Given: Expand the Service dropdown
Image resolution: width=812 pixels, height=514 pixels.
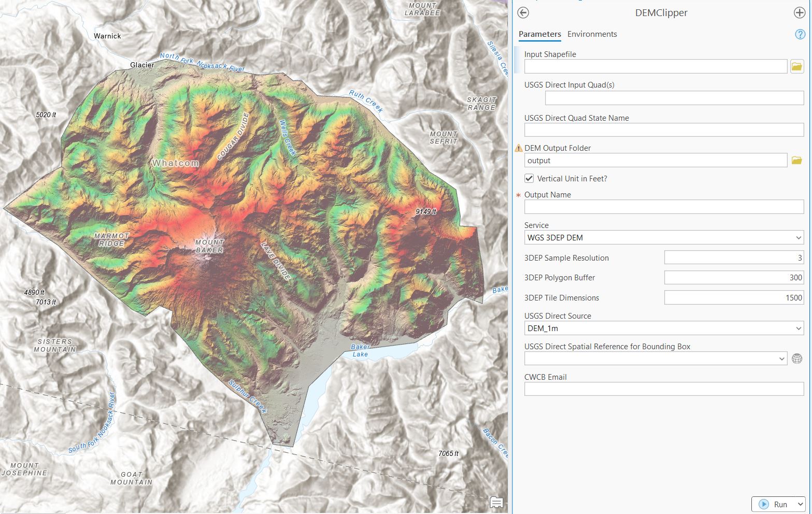Looking at the screenshot, I should click(798, 238).
